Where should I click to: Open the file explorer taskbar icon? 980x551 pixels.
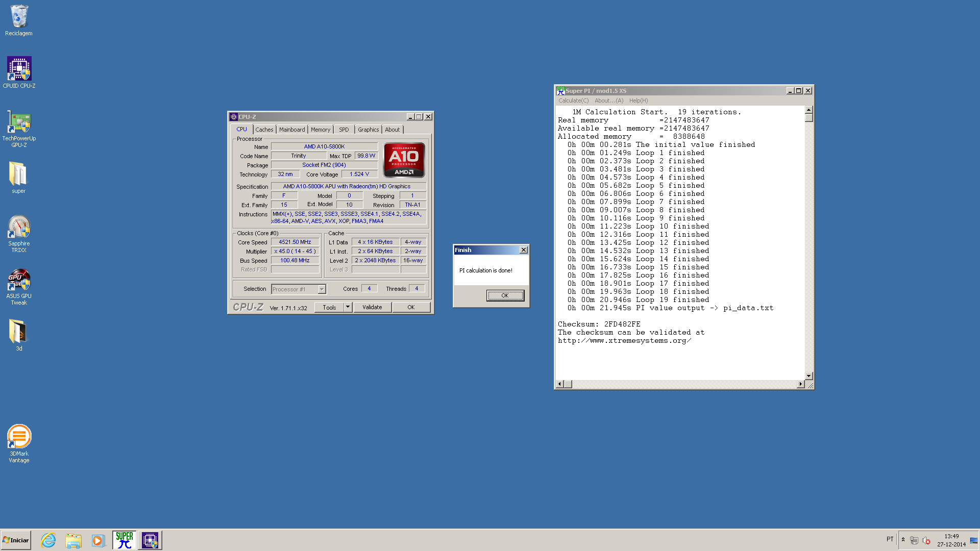[x=73, y=540]
